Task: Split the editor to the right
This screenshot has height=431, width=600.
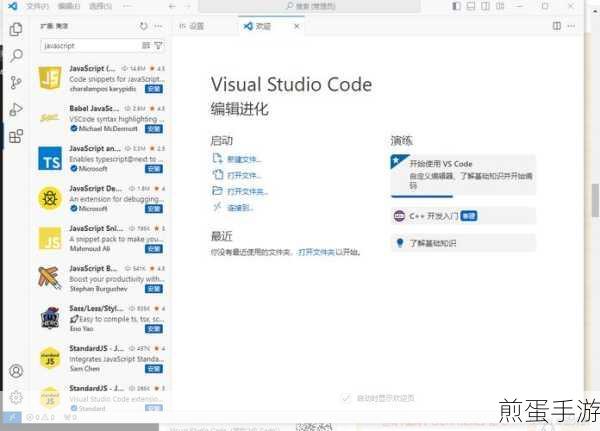Action: 557,26
